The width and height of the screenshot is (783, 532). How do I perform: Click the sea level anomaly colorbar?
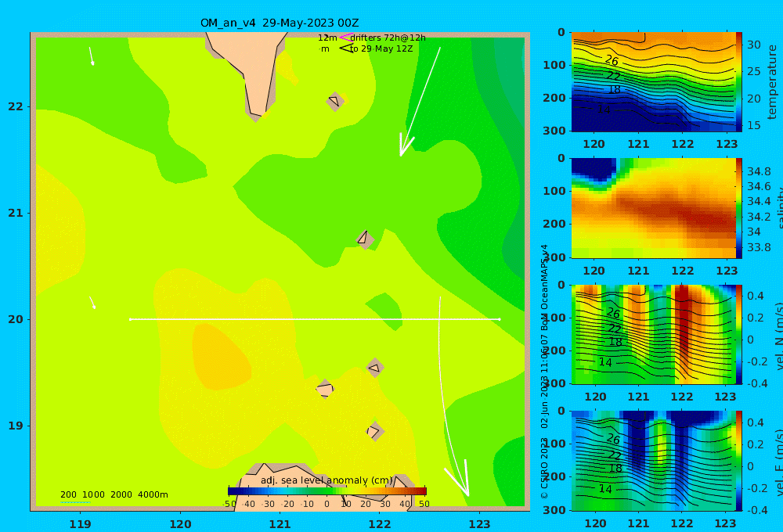327,491
